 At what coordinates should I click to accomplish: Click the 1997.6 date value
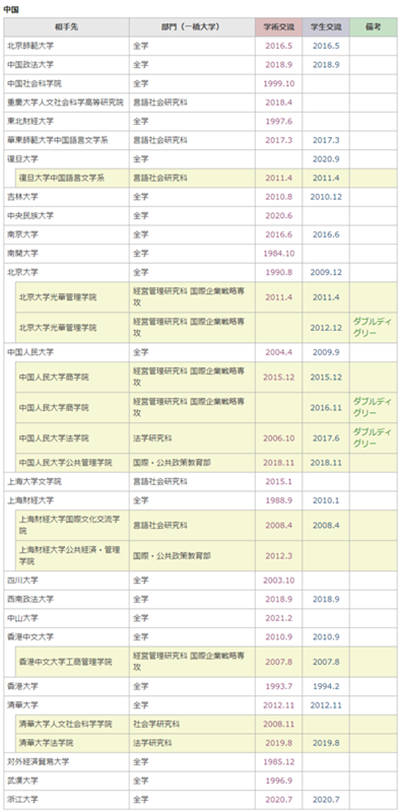point(278,121)
